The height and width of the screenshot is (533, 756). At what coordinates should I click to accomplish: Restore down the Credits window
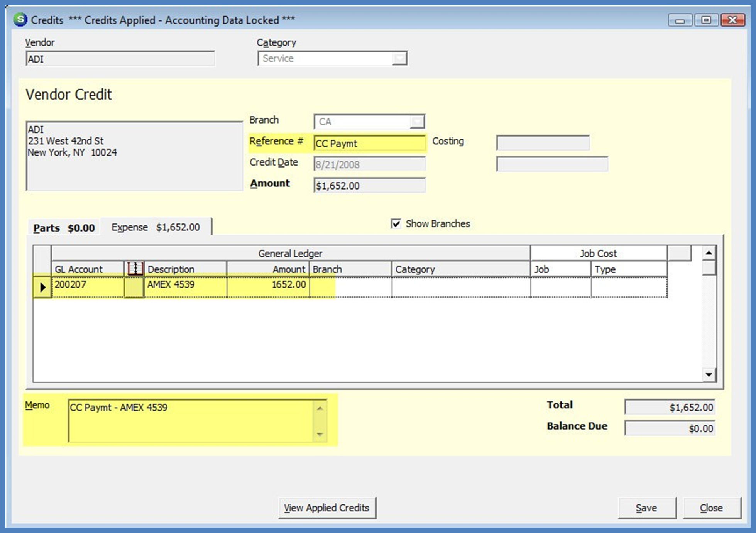706,20
